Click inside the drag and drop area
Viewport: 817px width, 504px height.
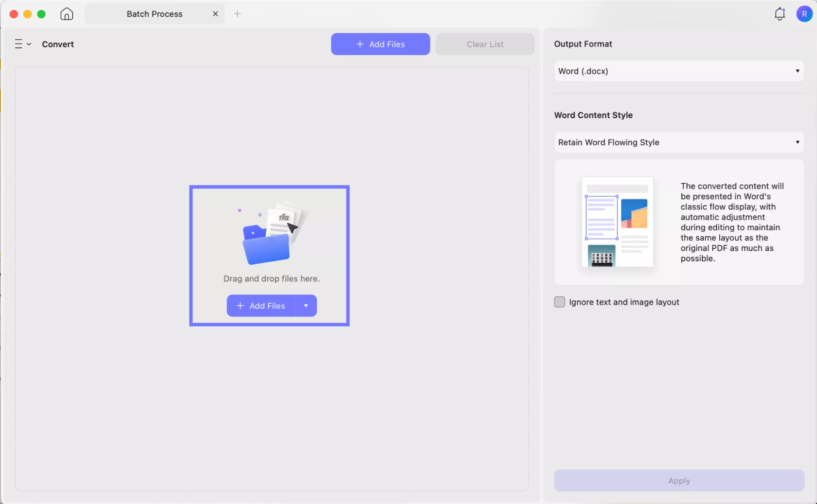269,255
